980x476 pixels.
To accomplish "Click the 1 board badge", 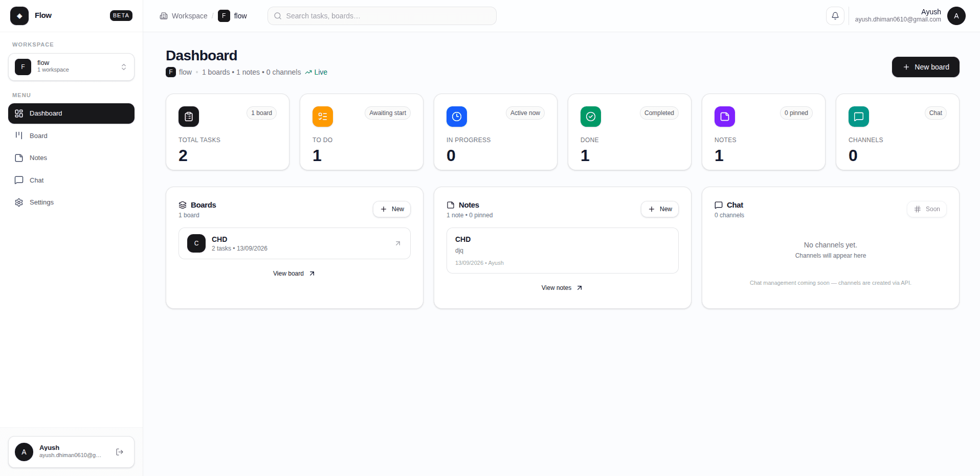I will (x=261, y=113).
